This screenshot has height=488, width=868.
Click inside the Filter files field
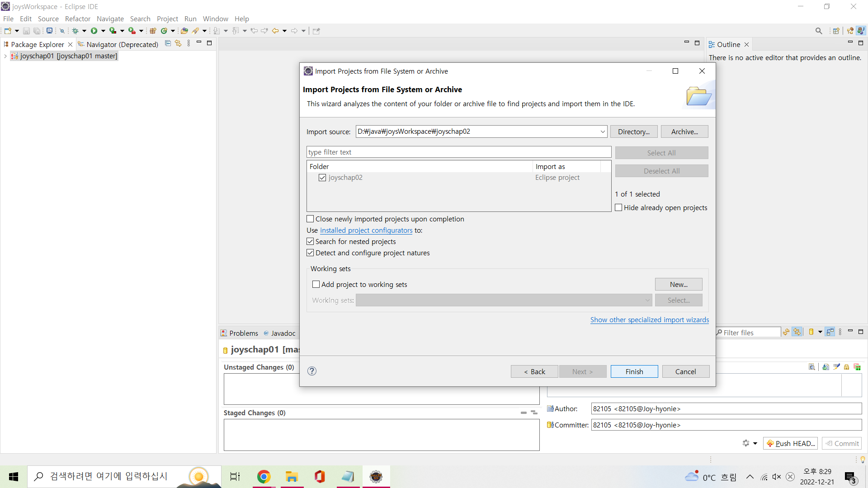coord(750,332)
